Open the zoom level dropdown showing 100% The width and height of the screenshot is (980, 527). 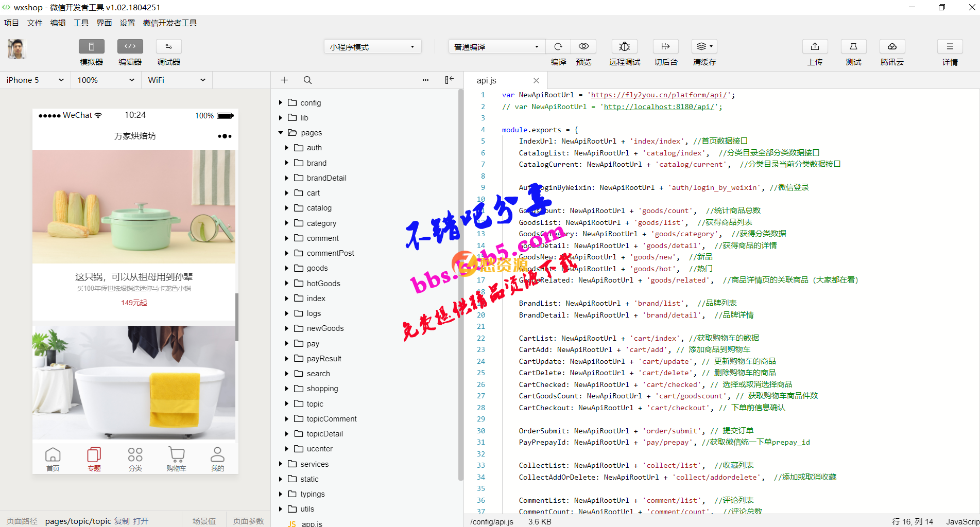106,80
